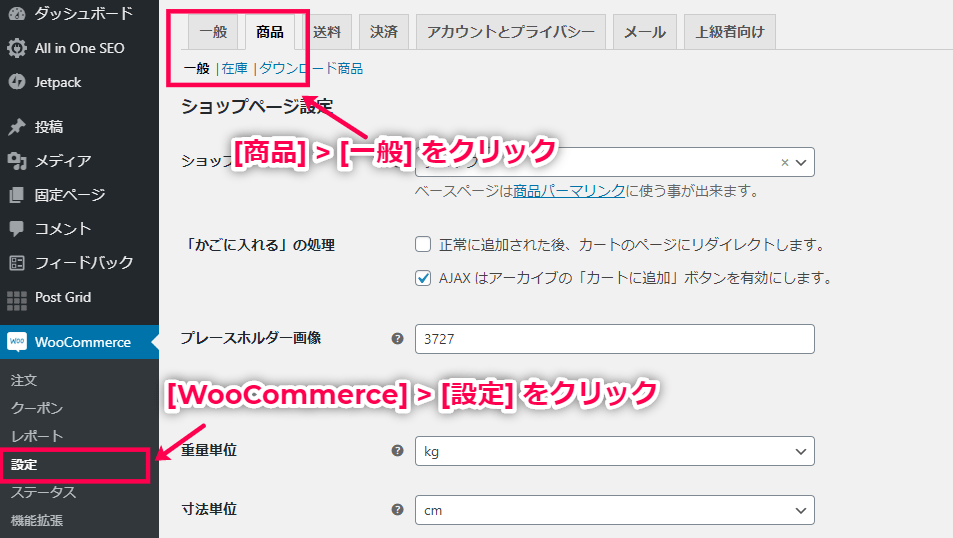953x538 pixels.
Task: Open the 上級者向け tab
Action: pyautogui.click(x=729, y=32)
